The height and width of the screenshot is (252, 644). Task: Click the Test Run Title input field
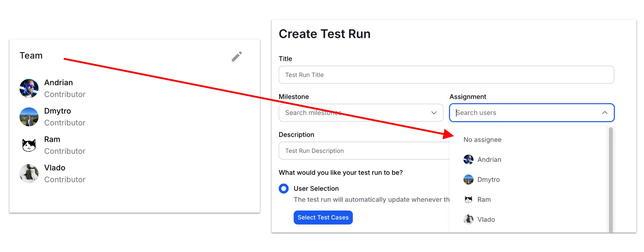pyautogui.click(x=446, y=75)
